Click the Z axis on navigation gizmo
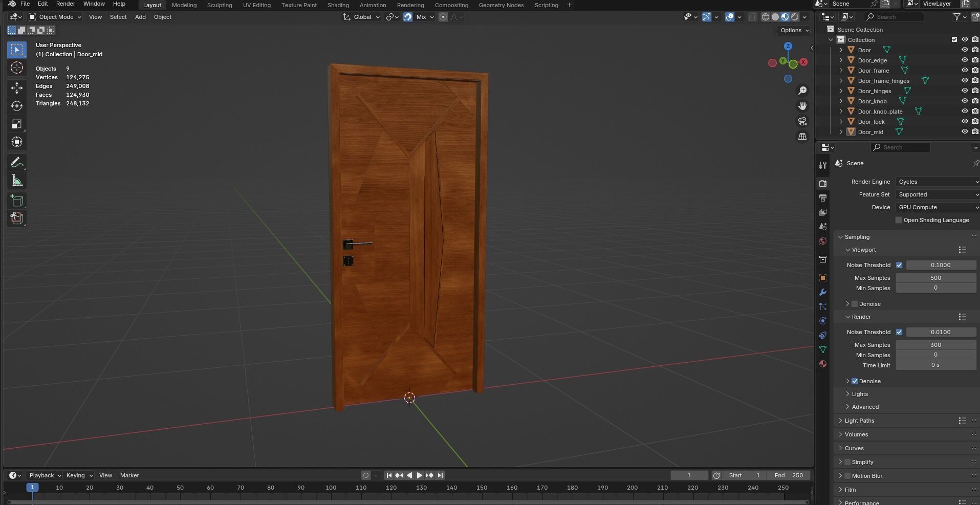 (x=788, y=46)
